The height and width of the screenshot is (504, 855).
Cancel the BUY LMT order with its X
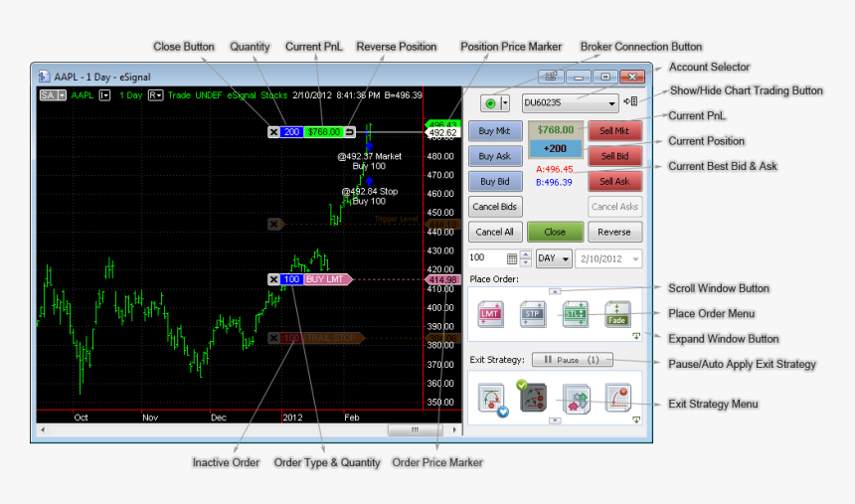coord(273,279)
